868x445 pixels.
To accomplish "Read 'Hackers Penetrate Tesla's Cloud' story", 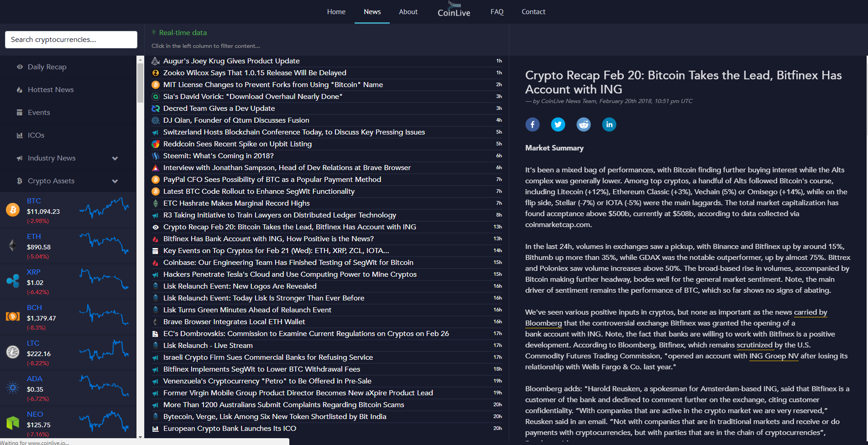I will pyautogui.click(x=290, y=274).
